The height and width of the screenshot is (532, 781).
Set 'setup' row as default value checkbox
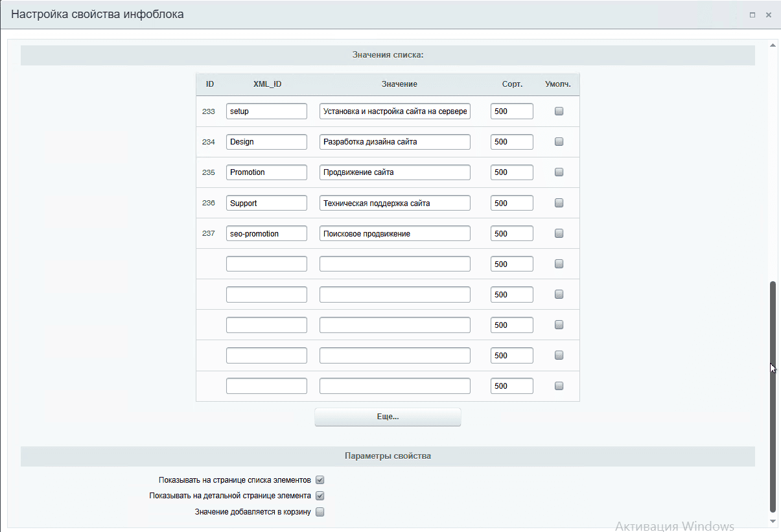[x=559, y=111]
